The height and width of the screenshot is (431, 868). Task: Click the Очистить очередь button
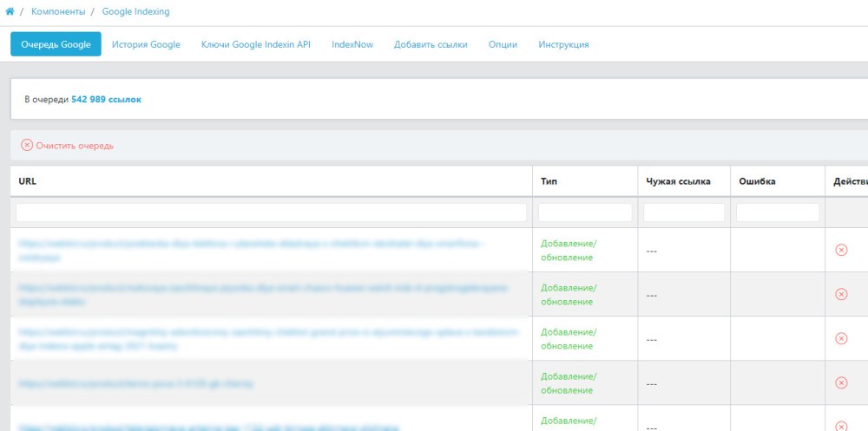[68, 146]
